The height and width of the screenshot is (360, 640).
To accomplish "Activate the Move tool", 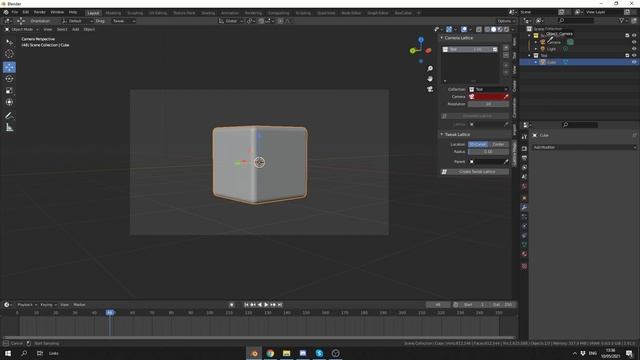I will (9, 67).
